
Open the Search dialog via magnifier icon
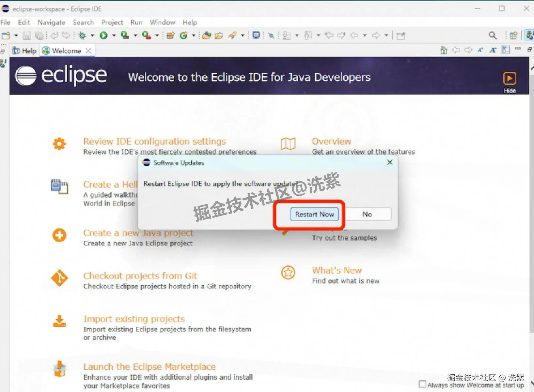coord(493,35)
